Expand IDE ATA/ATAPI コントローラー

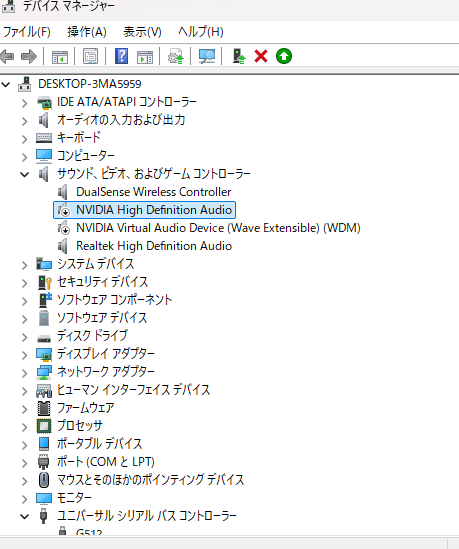click(25, 103)
